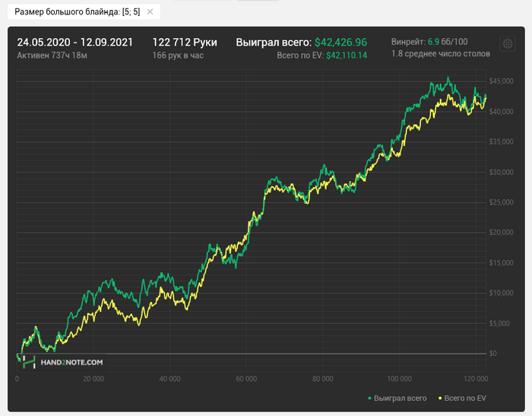Click the yellow legend dot for EV total
This screenshot has width=532, height=416.
(x=440, y=398)
